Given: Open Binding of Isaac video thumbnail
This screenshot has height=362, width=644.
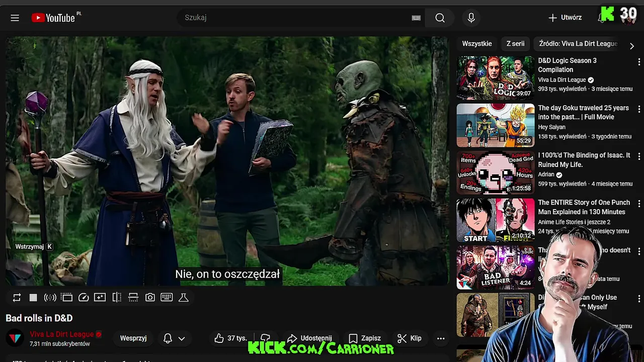Looking at the screenshot, I should 496,172.
